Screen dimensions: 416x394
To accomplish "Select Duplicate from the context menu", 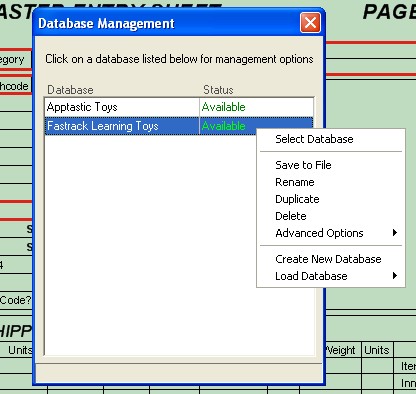I will pyautogui.click(x=330, y=199).
